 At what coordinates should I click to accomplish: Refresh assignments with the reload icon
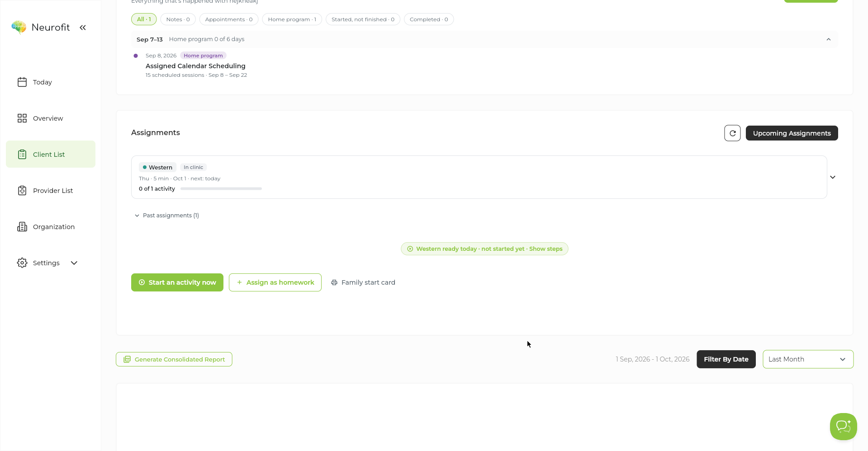point(732,133)
